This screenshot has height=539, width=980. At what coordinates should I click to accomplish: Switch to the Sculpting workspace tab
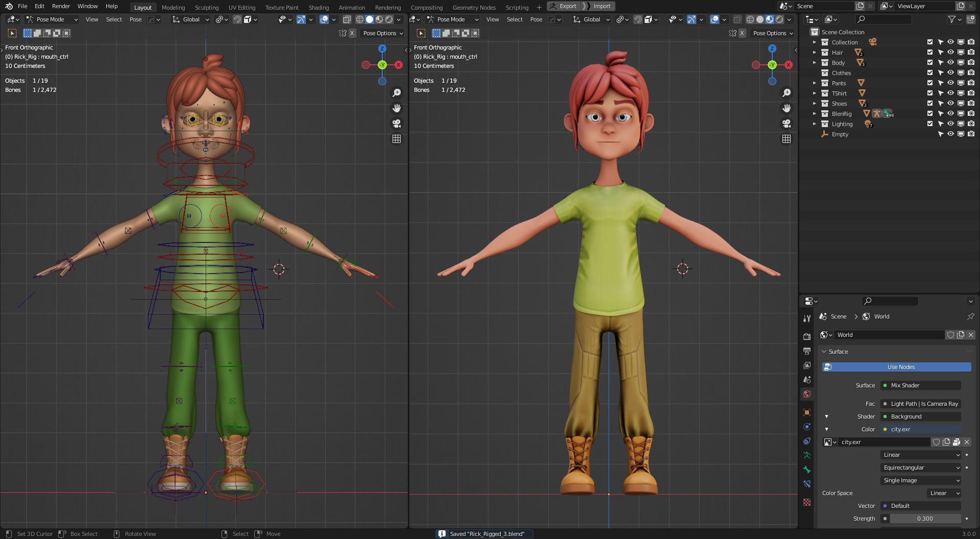tap(206, 8)
